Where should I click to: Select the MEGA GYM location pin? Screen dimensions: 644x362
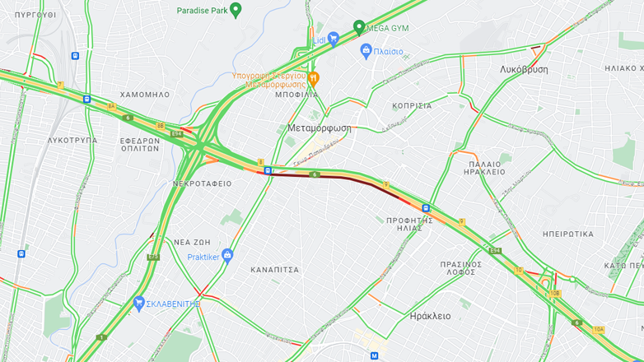pos(359,27)
